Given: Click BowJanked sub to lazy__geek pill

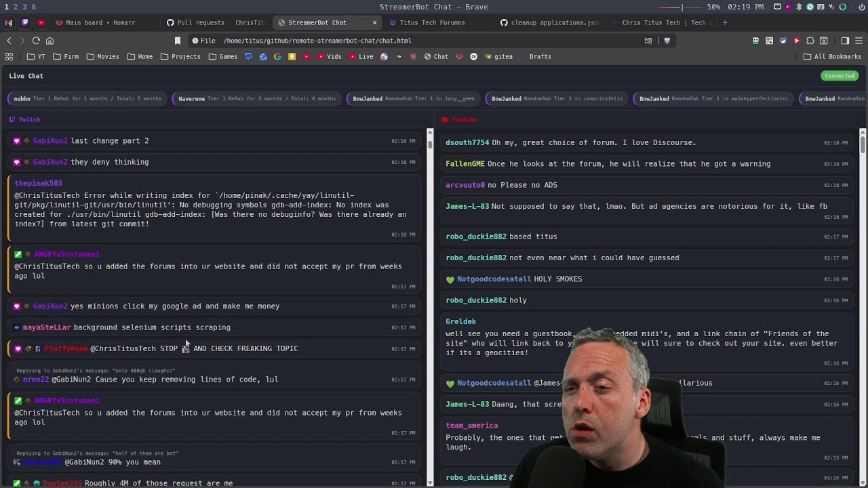Looking at the screenshot, I should [414, 99].
